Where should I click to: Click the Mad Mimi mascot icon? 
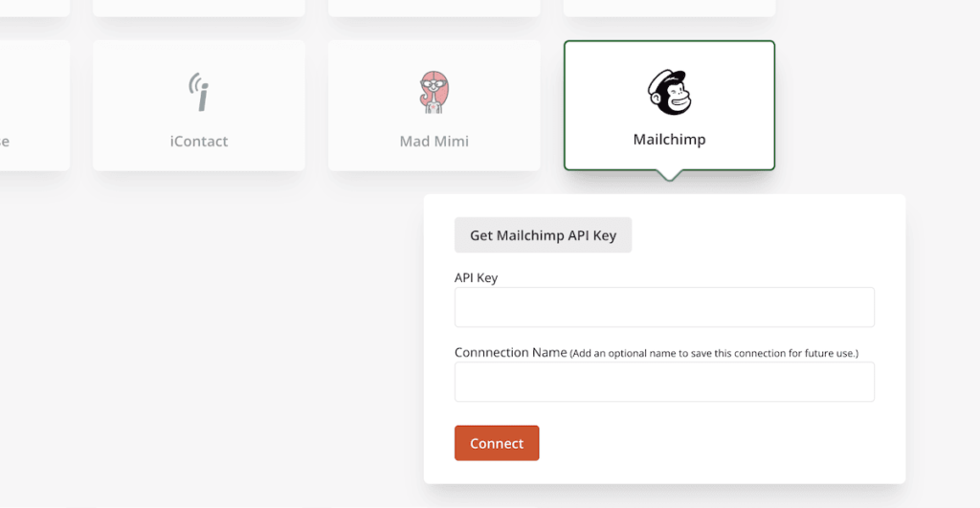pyautogui.click(x=434, y=92)
